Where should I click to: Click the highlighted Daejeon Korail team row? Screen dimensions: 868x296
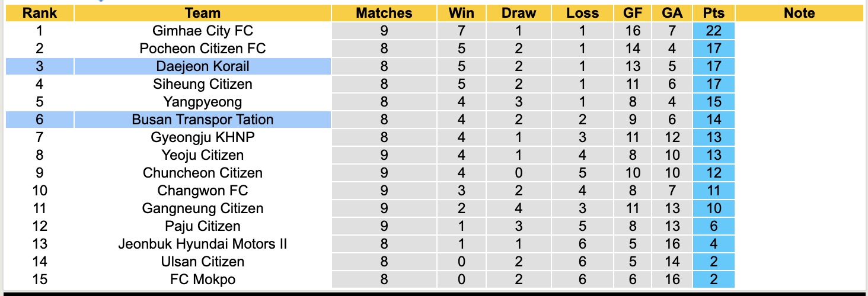[x=202, y=66]
